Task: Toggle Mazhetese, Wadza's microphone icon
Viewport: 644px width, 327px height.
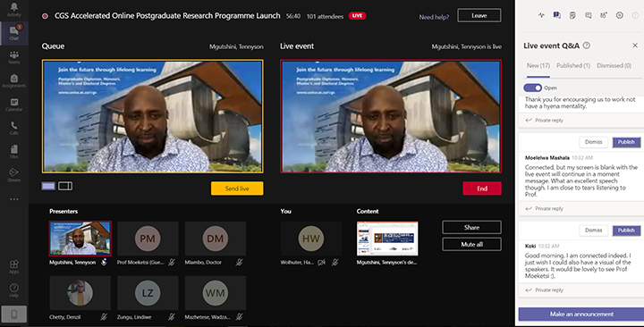Action: pyautogui.click(x=239, y=317)
